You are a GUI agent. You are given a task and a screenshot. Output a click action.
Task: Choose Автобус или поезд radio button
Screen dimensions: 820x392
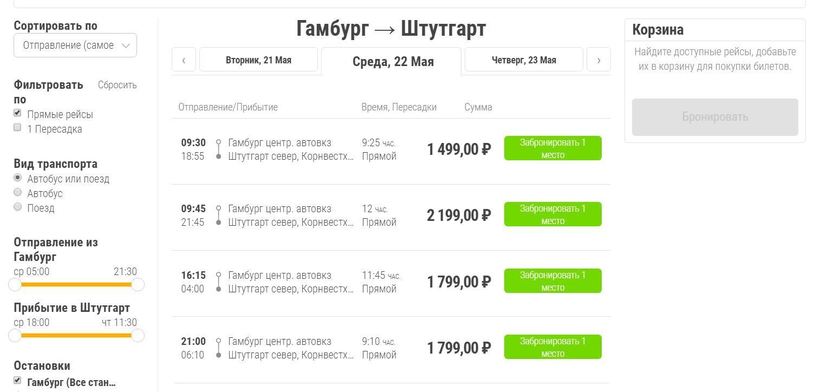coord(17,178)
